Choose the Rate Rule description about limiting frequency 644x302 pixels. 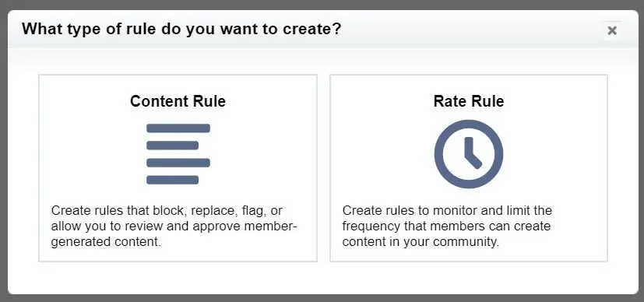tap(447, 226)
